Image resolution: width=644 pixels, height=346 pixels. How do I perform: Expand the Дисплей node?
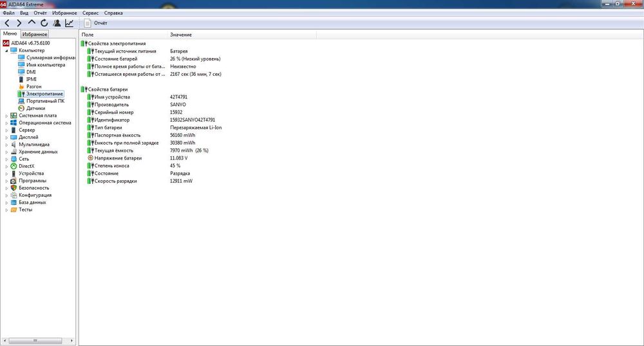[x=6, y=138]
